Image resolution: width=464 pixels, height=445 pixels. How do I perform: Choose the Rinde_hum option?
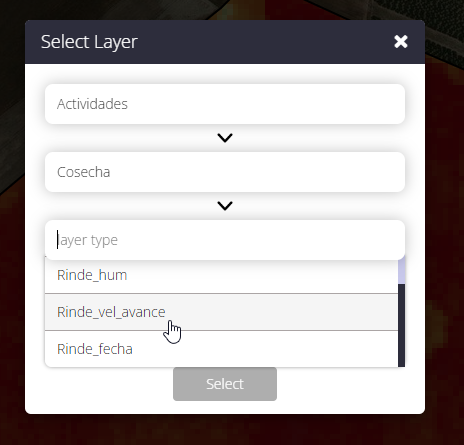pyautogui.click(x=221, y=275)
